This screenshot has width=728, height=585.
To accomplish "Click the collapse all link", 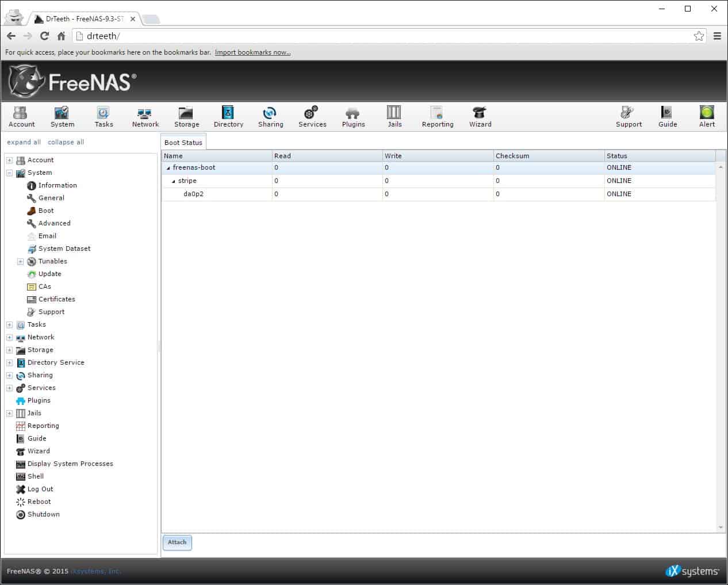I will (x=66, y=142).
